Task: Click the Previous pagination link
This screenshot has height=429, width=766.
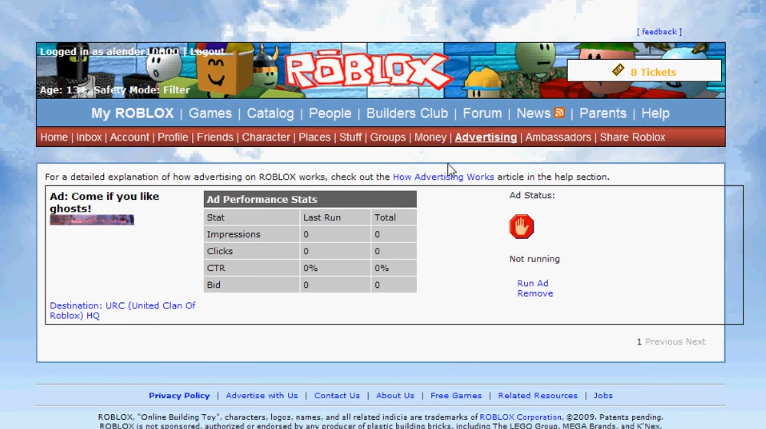Action: pyautogui.click(x=663, y=342)
